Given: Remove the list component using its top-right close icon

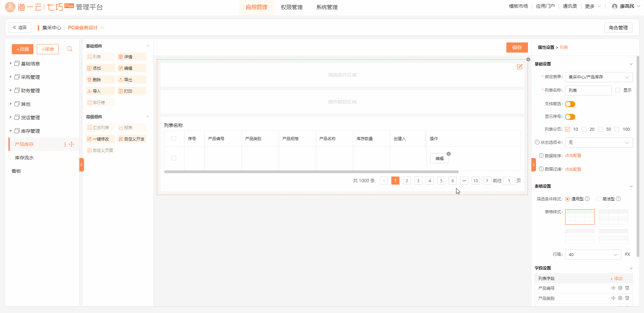Looking at the screenshot, I should (528, 60).
